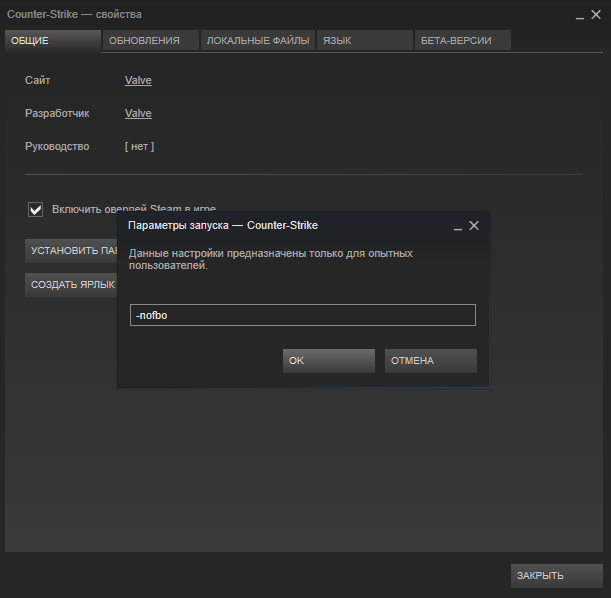Toggle the Steam overlay checkbox
The width and height of the screenshot is (611, 598).
pos(35,209)
